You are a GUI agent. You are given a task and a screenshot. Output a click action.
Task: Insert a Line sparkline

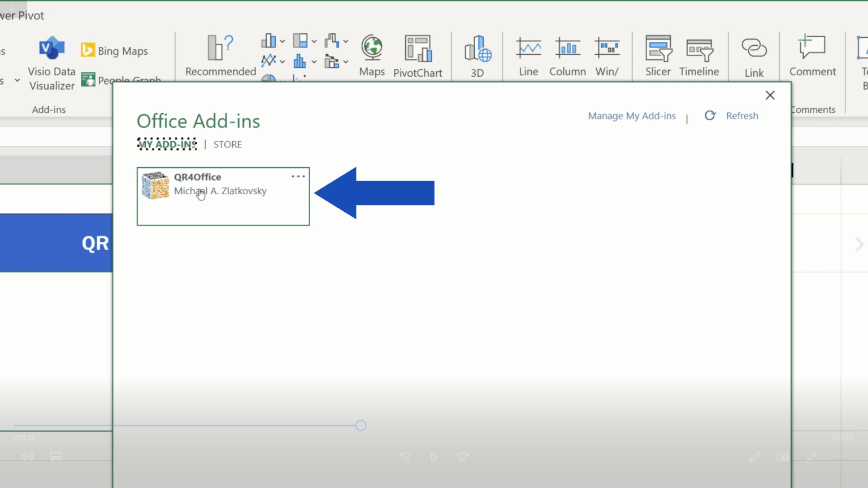click(528, 55)
